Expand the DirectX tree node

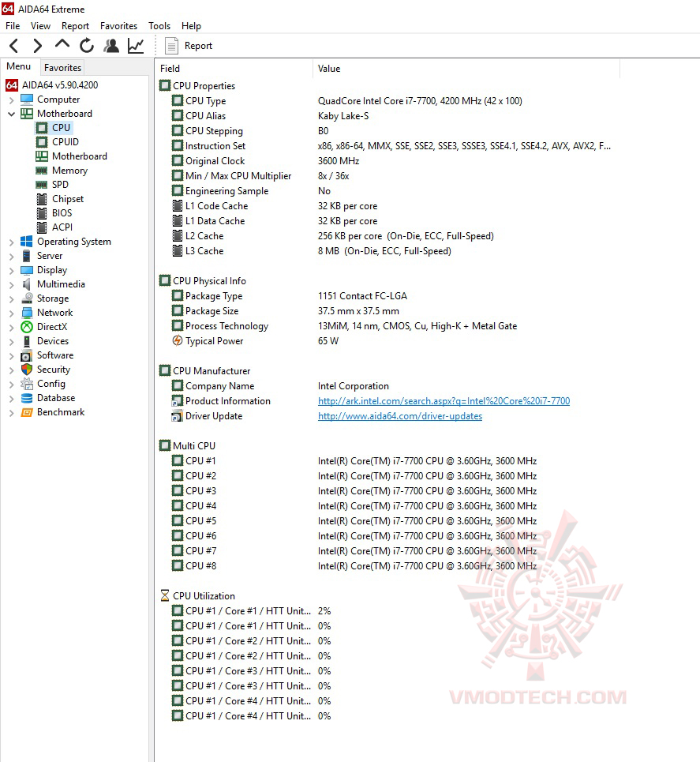coord(11,328)
